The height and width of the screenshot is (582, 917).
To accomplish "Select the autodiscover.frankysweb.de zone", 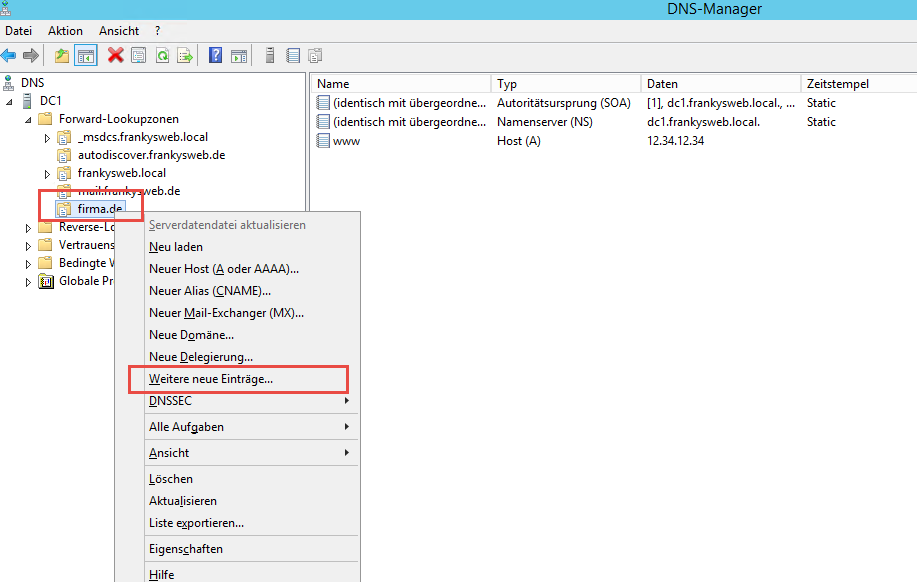I will pos(150,155).
